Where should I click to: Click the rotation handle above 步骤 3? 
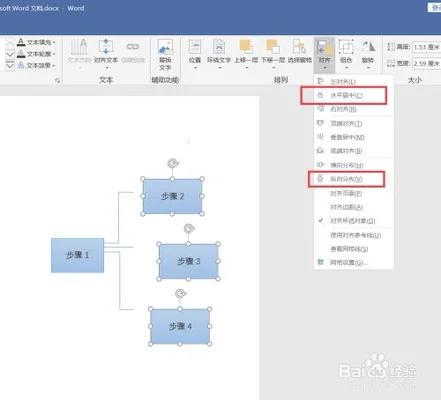189,229
